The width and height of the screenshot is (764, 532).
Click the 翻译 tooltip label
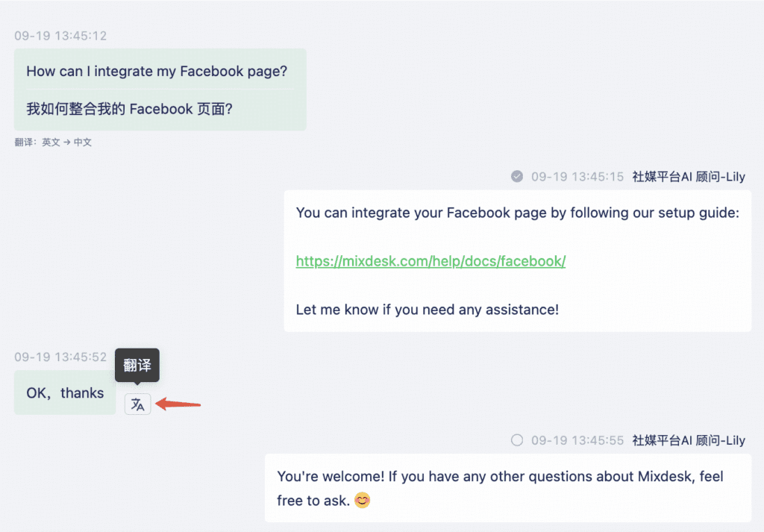[137, 366]
